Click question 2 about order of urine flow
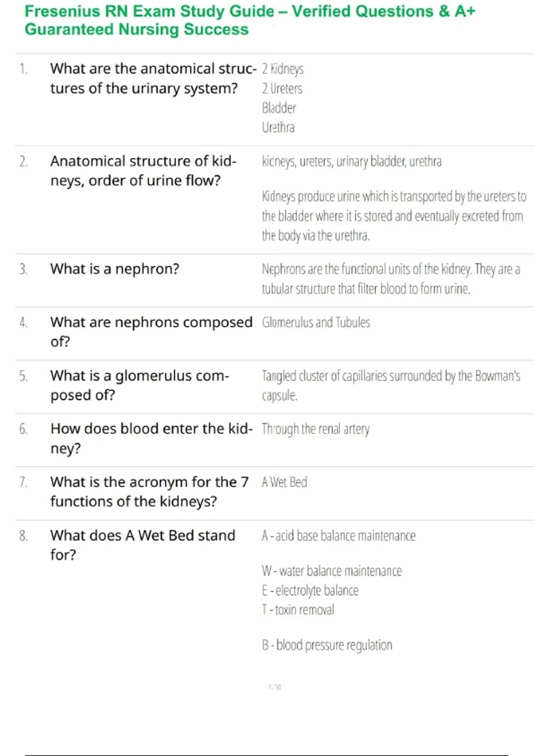Viewport: 534px width, 756px height. click(143, 171)
